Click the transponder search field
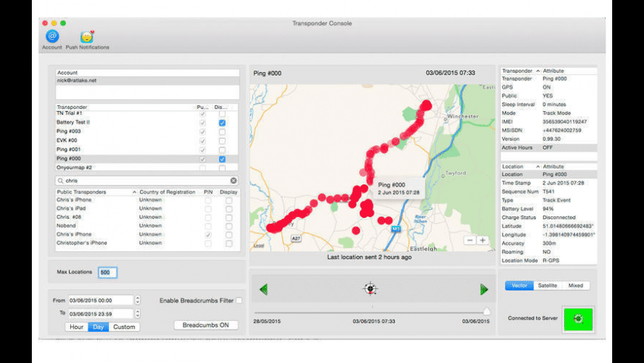644x363 pixels. (x=147, y=181)
